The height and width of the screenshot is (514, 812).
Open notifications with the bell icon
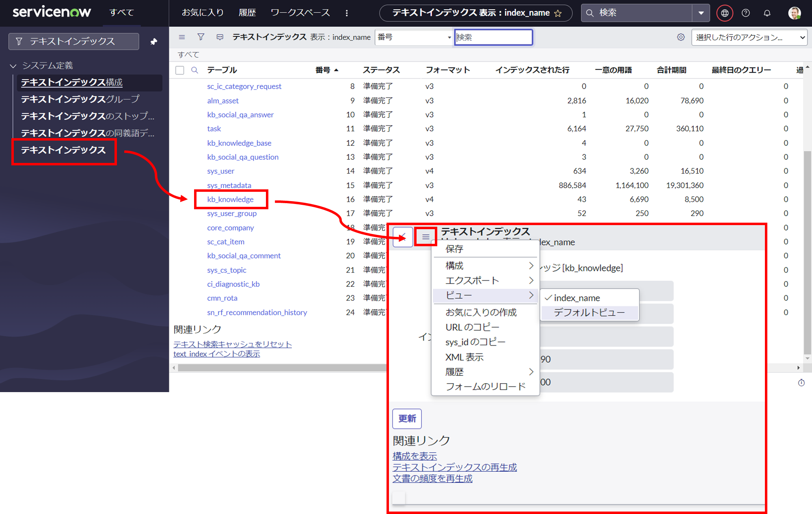767,13
